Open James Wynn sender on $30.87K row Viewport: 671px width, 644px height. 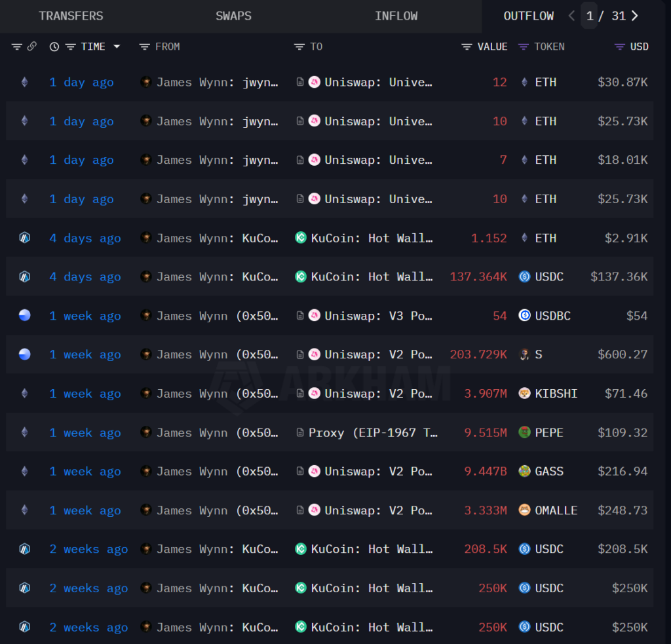click(218, 82)
